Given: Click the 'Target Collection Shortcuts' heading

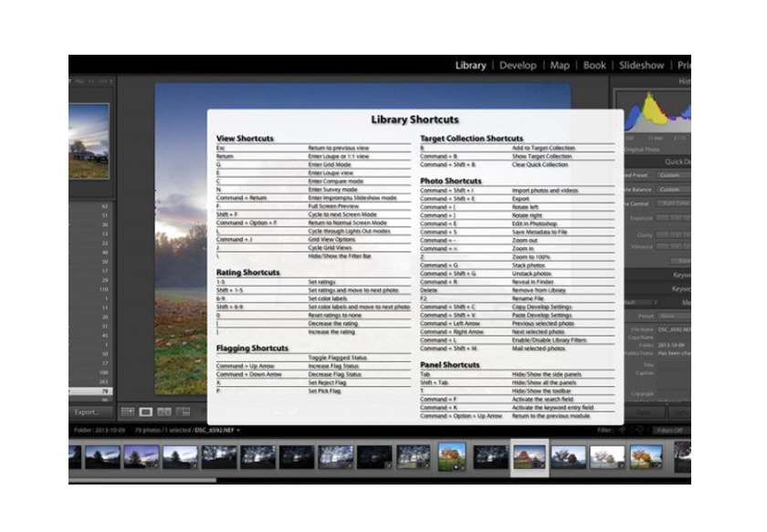Looking at the screenshot, I should click(471, 139).
